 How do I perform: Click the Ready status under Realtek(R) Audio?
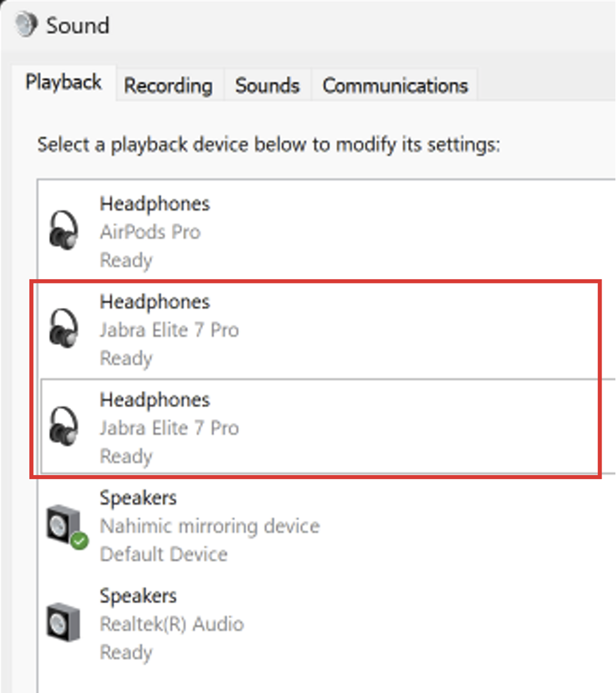pos(126,652)
